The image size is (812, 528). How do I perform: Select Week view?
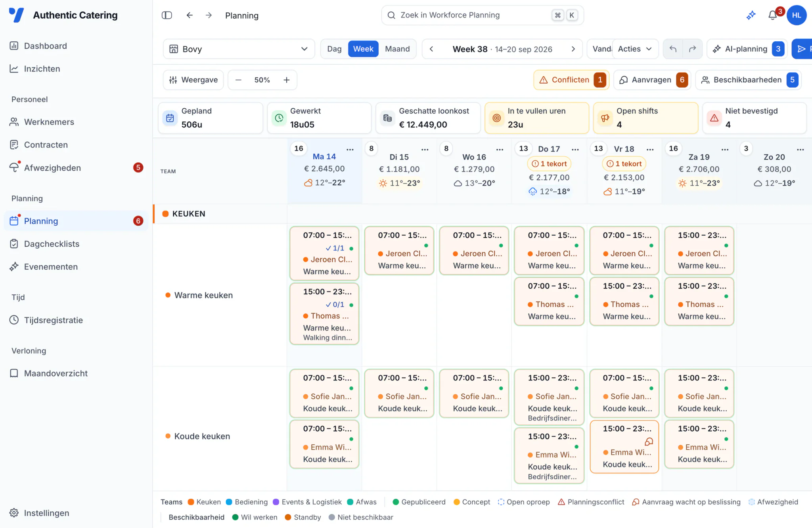point(363,49)
